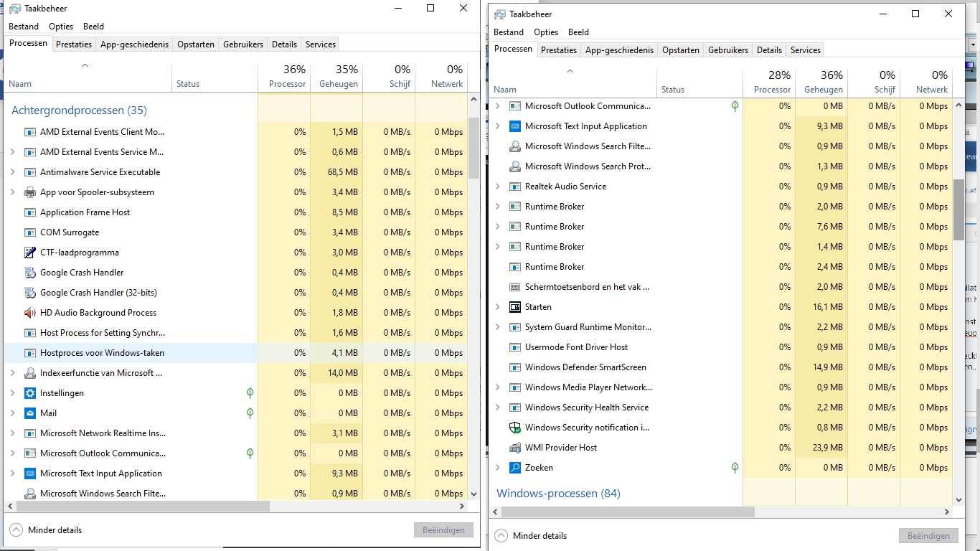980x551 pixels.
Task: Sort by Schijf column in left window
Action: (x=389, y=77)
